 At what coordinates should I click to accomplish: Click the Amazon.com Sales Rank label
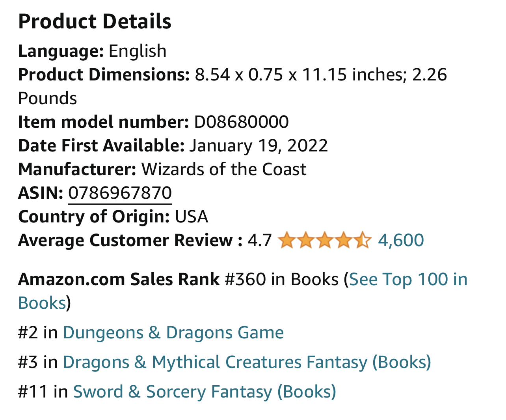119,280
